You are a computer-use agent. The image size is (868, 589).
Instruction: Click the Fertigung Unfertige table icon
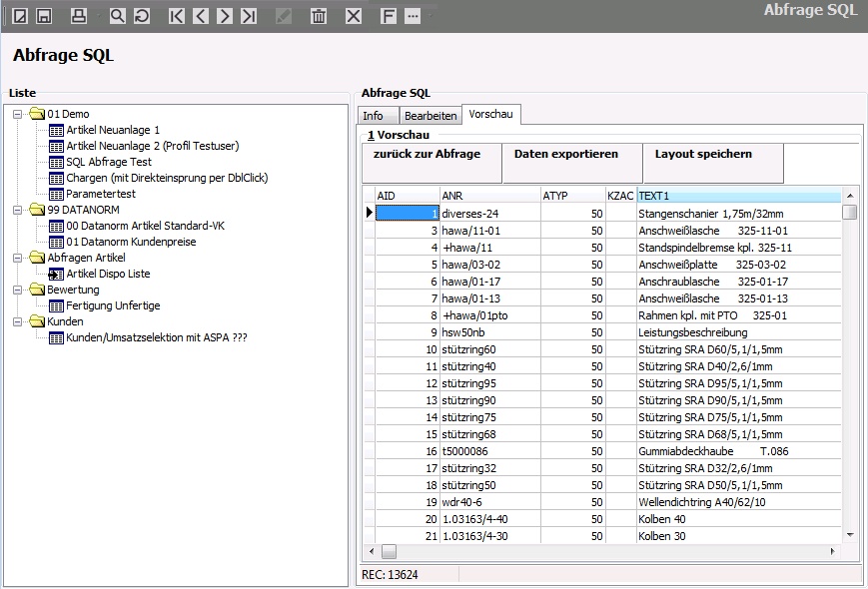tap(56, 305)
